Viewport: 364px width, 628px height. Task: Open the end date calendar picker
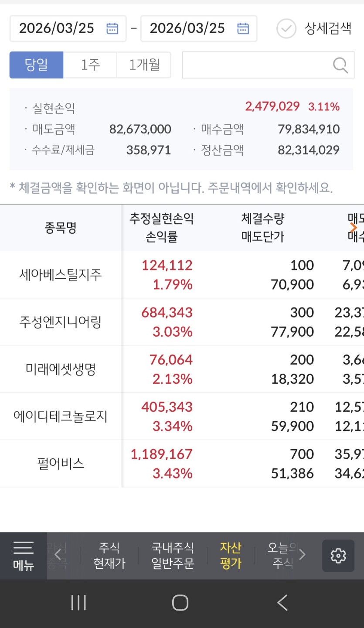[243, 28]
